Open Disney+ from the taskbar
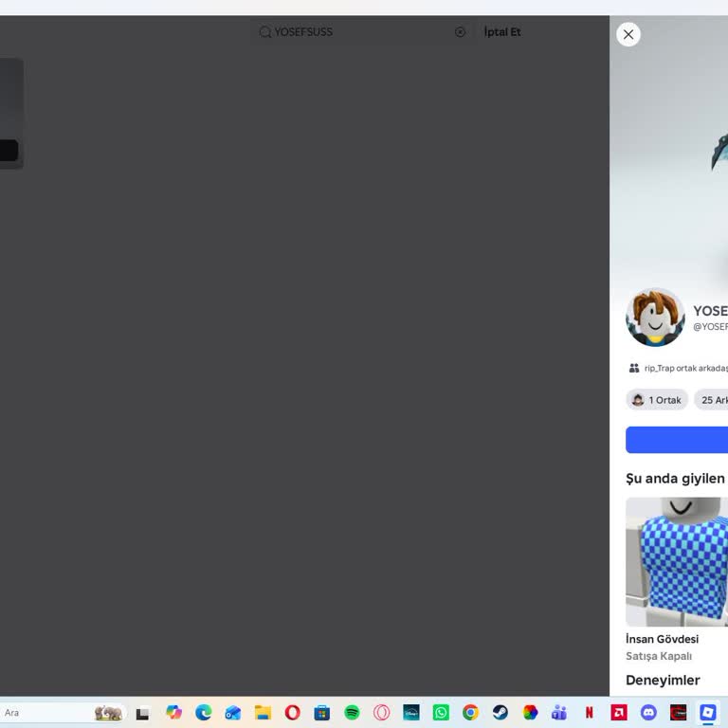 (x=411, y=712)
